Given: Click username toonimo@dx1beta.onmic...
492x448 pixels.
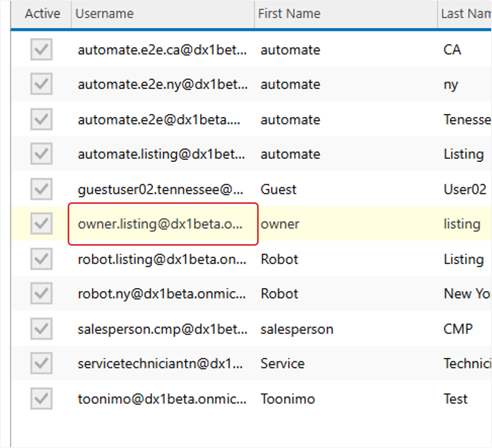Looking at the screenshot, I should click(162, 399).
